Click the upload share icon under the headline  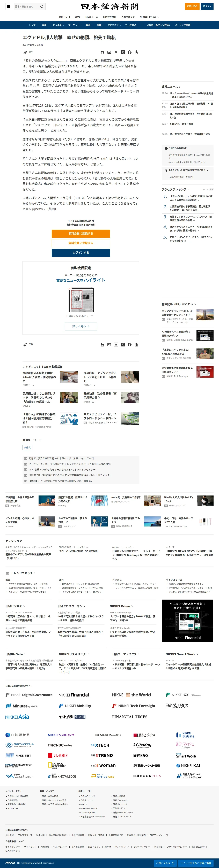(136, 52)
